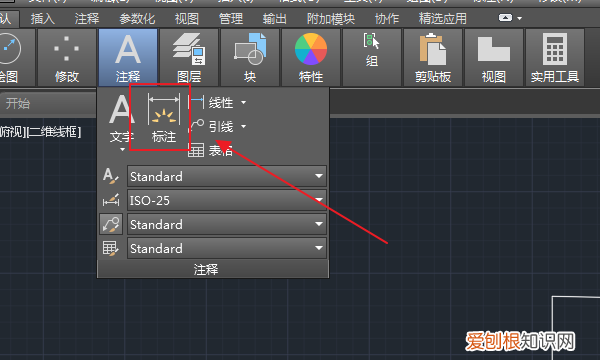Open the dimension style manager icon
This screenshot has width=600, height=360.
111,200
